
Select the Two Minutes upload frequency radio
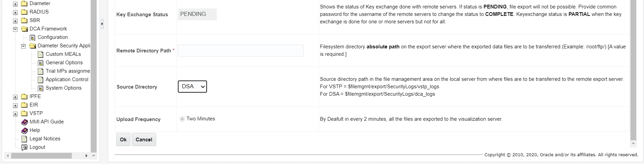(x=182, y=119)
